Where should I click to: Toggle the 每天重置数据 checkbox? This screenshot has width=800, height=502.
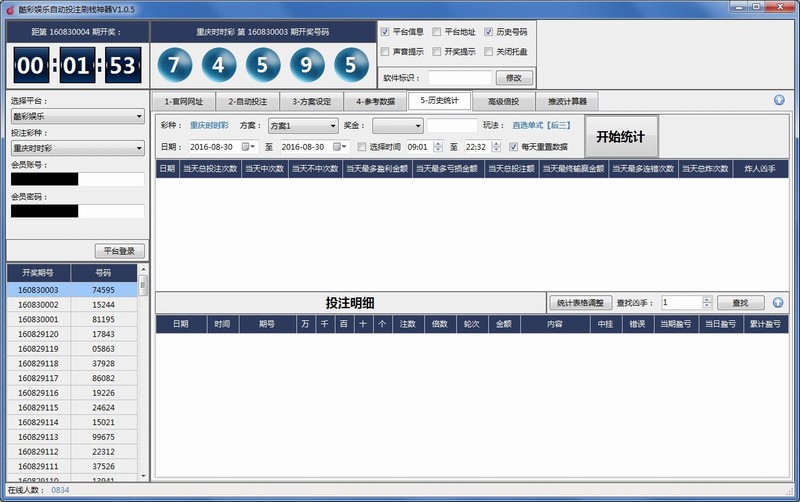tap(513, 147)
